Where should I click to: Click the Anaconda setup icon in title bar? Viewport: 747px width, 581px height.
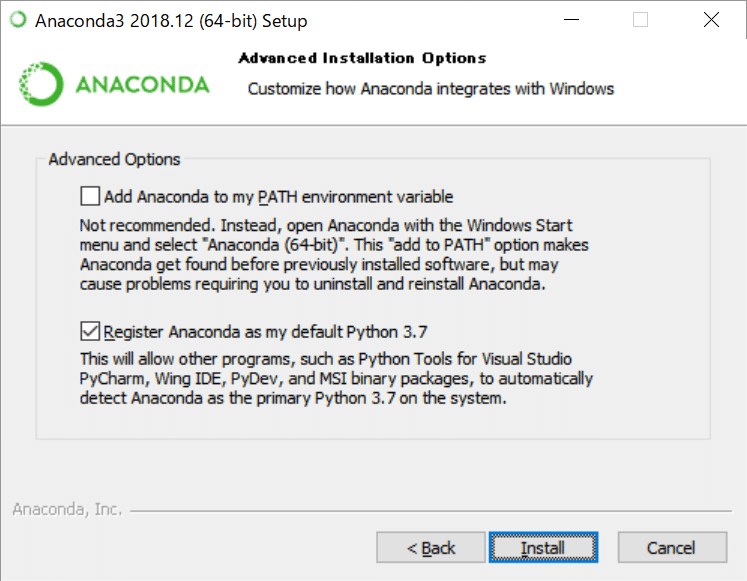click(x=18, y=20)
